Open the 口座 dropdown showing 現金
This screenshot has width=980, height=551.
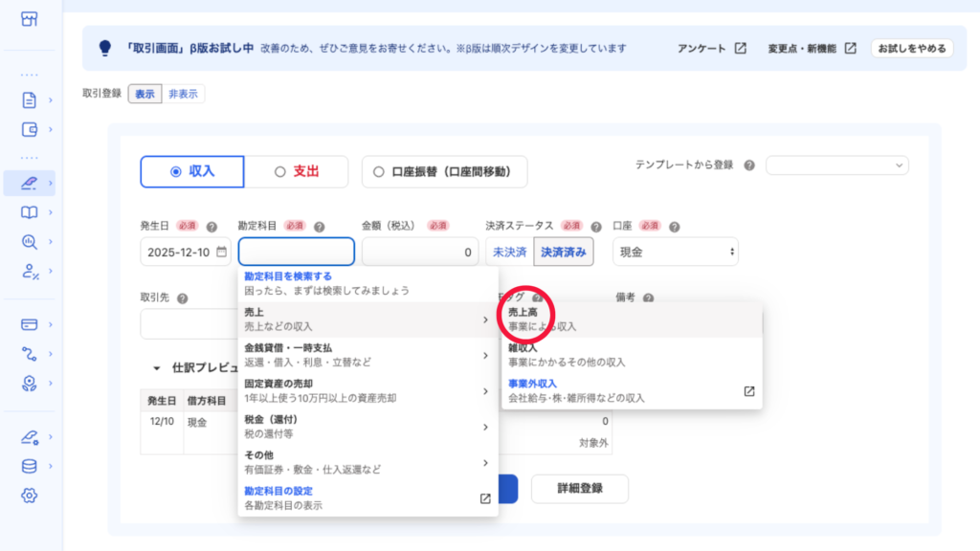point(677,252)
